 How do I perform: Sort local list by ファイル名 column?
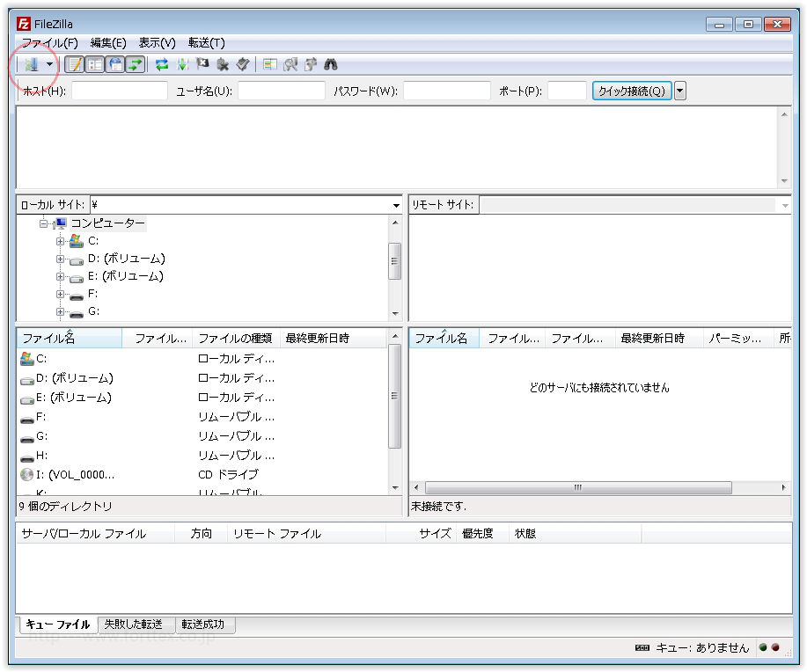pos(70,338)
